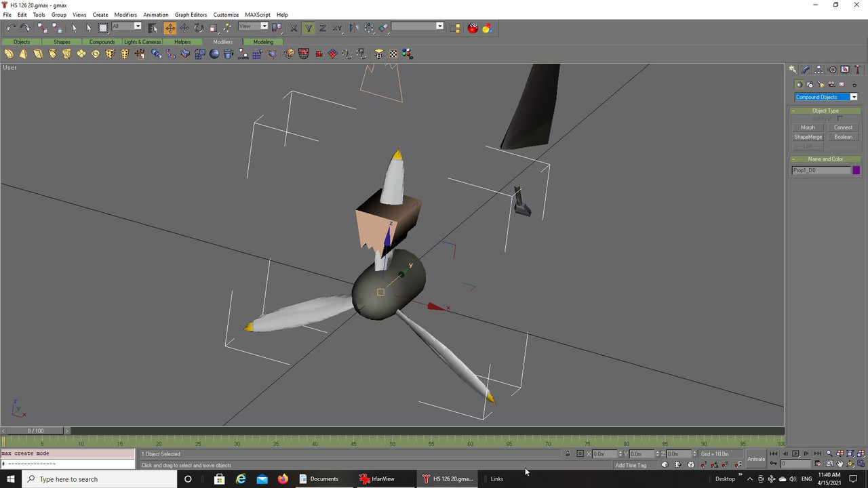Click the Select Object arrow tool
This screenshot has width=868, height=488.
[x=75, y=28]
